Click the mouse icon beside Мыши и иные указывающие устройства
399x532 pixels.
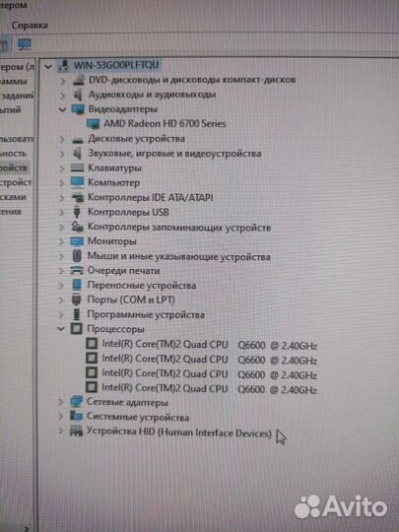(77, 256)
